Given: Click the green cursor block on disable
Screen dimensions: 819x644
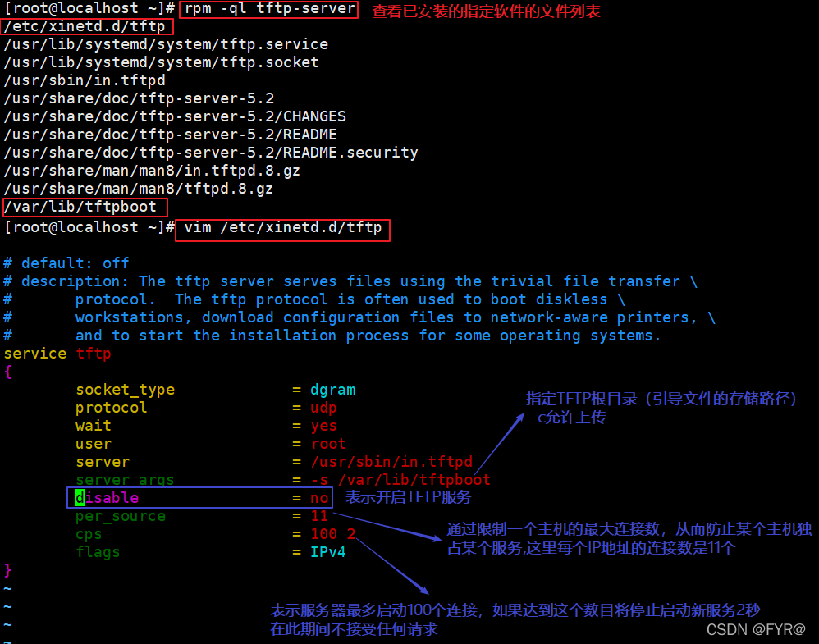Looking at the screenshot, I should pos(80,498).
